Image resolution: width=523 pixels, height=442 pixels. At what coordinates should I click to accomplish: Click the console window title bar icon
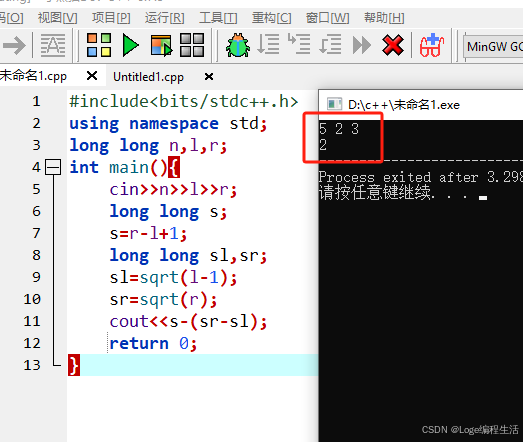coord(334,104)
